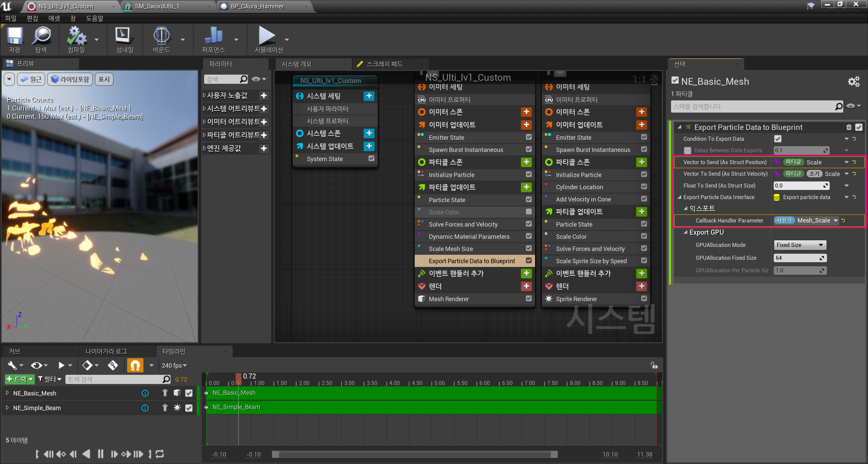Enable the Scale Color checkbox in NE_Basic_Mesh
Image resolution: width=868 pixels, height=464 pixels.
tap(529, 212)
